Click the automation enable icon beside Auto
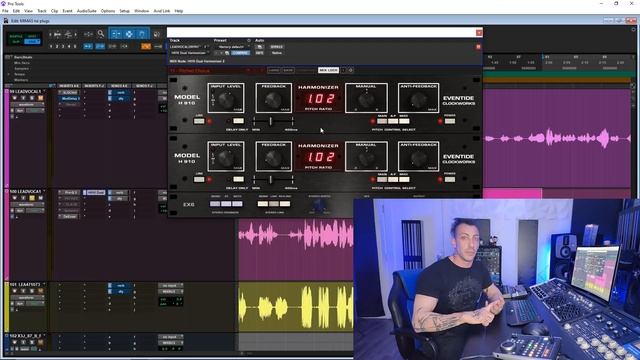 coord(260,47)
